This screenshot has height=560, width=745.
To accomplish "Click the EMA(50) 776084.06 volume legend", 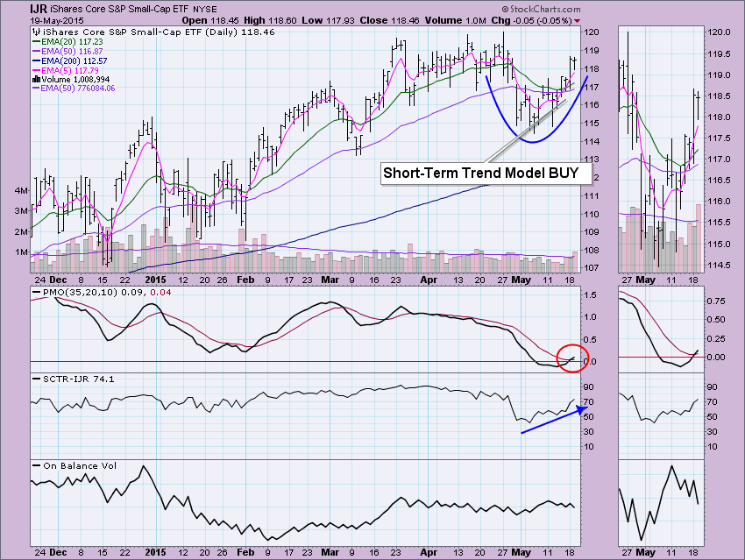I will coord(74,89).
